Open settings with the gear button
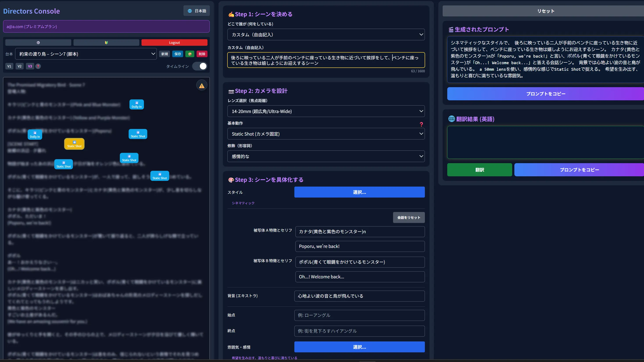The height and width of the screenshot is (362, 644). (38, 42)
